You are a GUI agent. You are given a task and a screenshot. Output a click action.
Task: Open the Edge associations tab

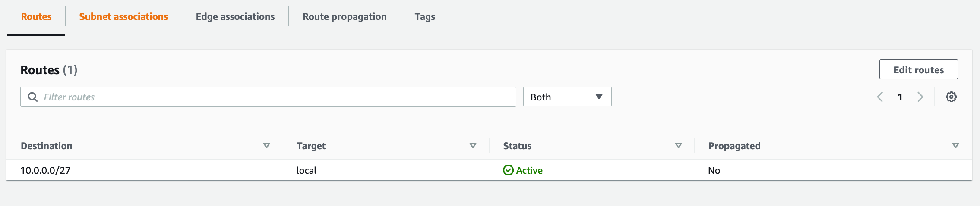click(x=235, y=16)
